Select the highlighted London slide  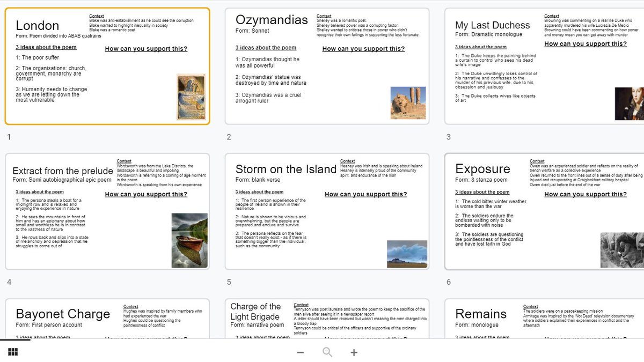[x=107, y=64]
